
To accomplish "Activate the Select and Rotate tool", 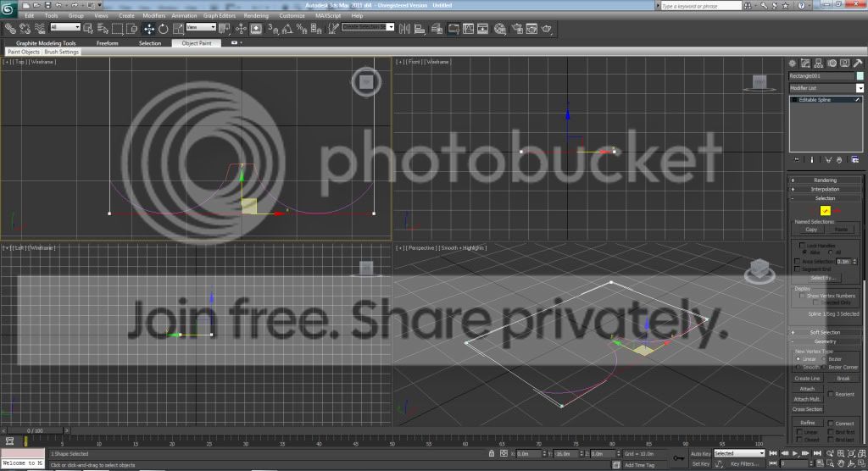I will (164, 29).
